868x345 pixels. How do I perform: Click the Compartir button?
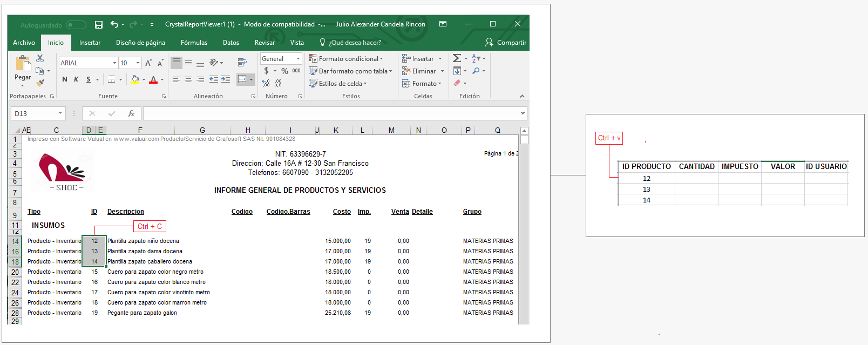coord(505,43)
